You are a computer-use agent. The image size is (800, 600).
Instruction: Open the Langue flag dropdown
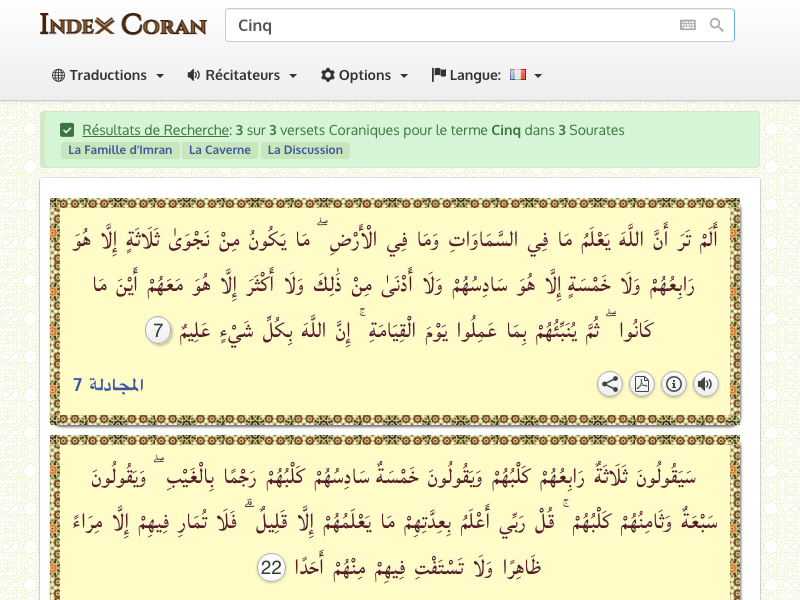coord(486,75)
